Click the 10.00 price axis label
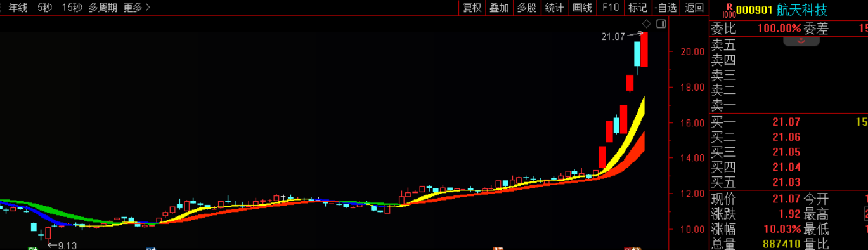This screenshot has width=868, height=250. coord(692,229)
